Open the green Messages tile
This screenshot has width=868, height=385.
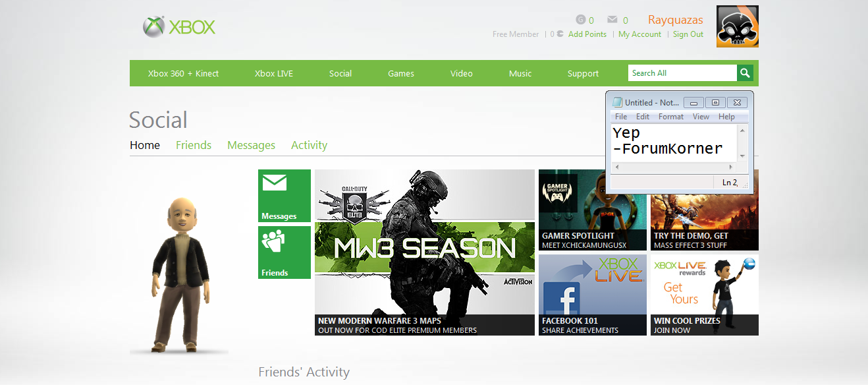tap(285, 196)
